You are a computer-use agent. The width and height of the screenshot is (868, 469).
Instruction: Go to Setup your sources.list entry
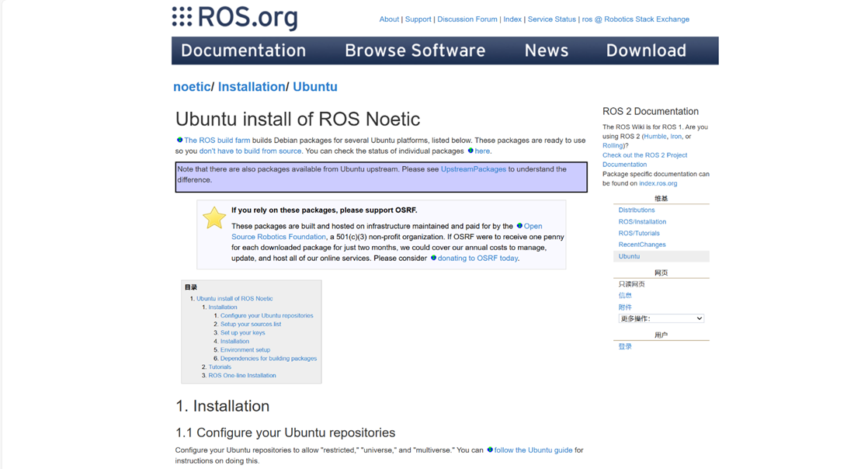click(x=251, y=324)
